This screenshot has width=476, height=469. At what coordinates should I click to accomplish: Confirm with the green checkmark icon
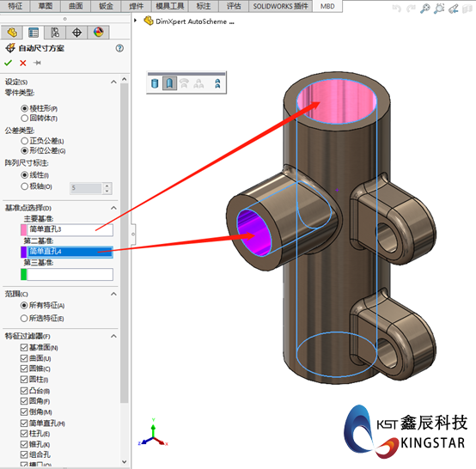point(9,63)
